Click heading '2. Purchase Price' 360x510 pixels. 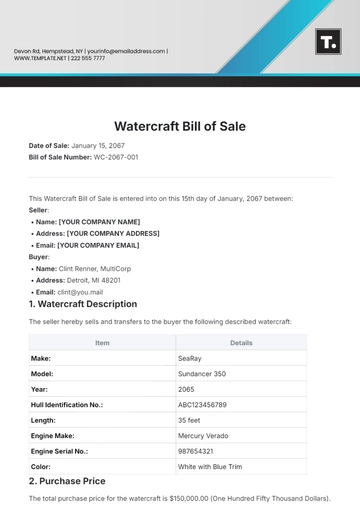pos(67,481)
